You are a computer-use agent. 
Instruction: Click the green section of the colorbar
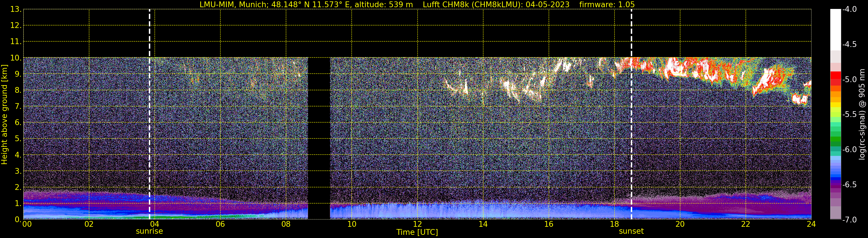click(x=835, y=139)
